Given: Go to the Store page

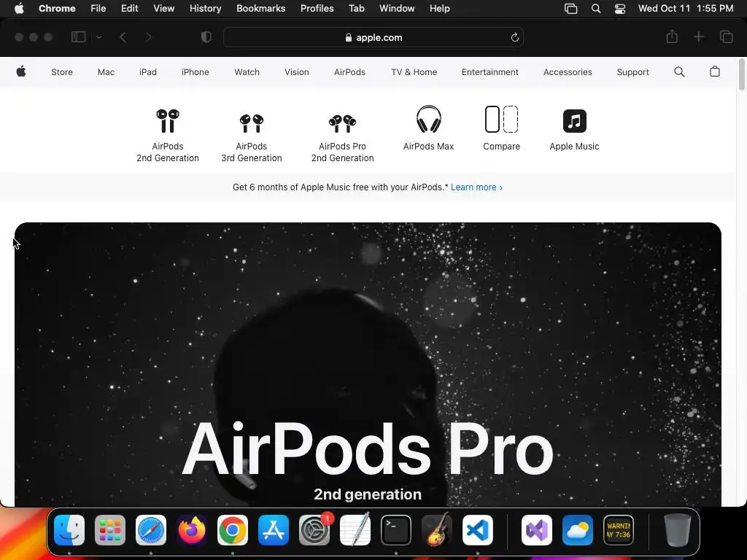Looking at the screenshot, I should coord(62,72).
